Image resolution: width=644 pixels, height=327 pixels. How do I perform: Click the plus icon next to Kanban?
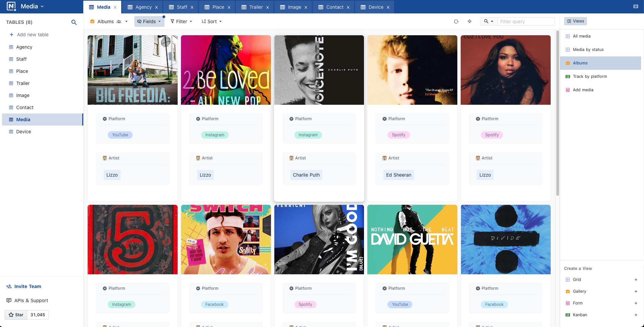pyautogui.click(x=636, y=315)
